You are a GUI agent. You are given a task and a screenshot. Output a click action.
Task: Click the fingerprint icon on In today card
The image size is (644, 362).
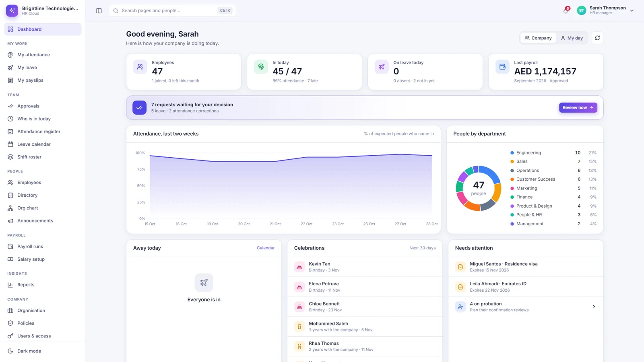pos(261,67)
